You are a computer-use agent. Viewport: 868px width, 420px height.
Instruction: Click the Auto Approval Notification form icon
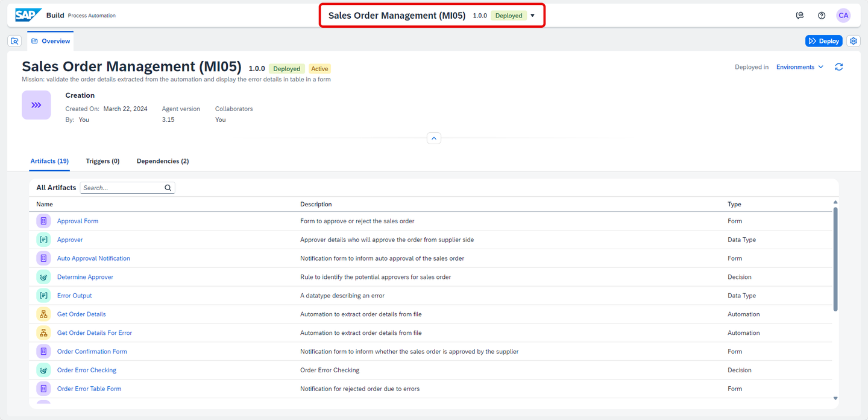pos(43,258)
